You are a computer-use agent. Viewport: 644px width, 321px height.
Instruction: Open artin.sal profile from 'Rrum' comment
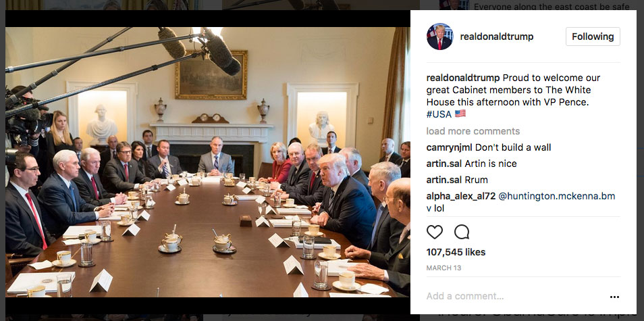(444, 180)
